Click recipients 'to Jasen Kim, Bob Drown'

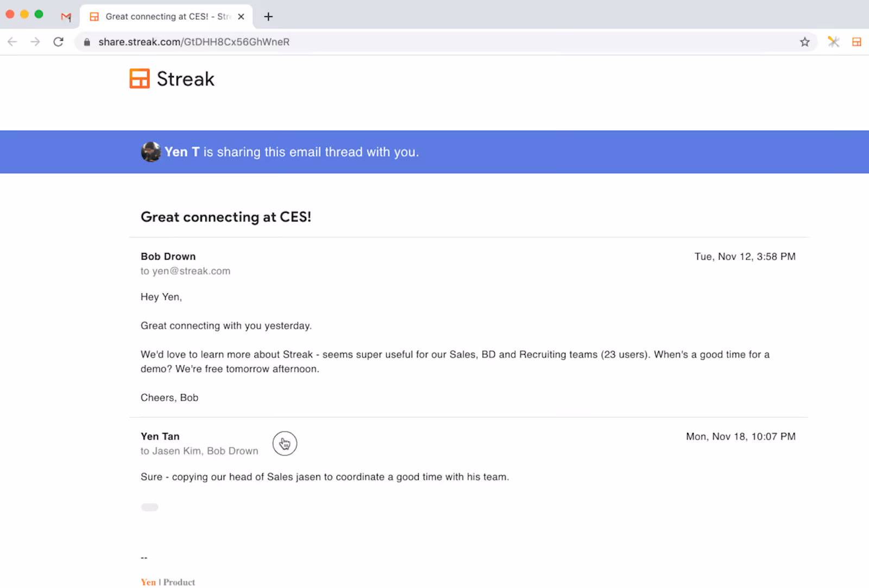(x=199, y=451)
